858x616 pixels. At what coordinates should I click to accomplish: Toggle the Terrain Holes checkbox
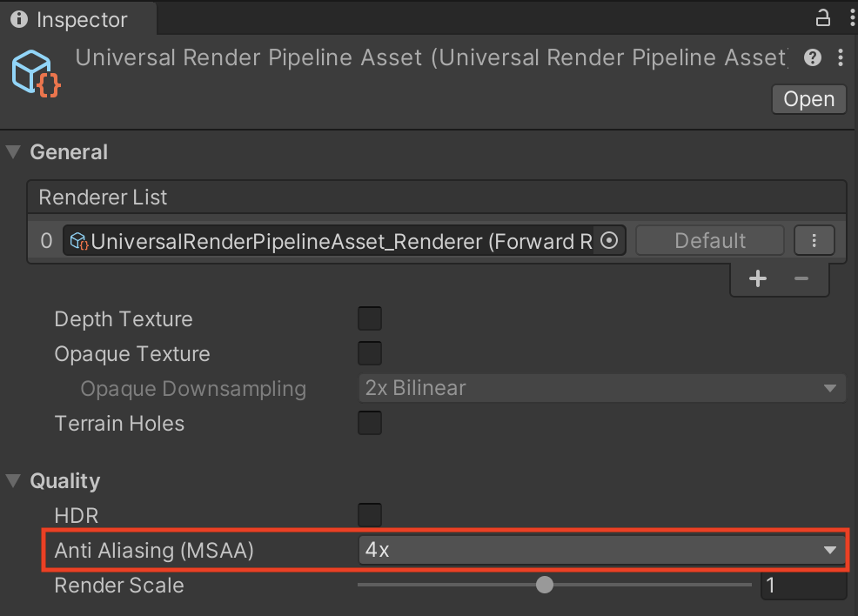click(x=370, y=424)
